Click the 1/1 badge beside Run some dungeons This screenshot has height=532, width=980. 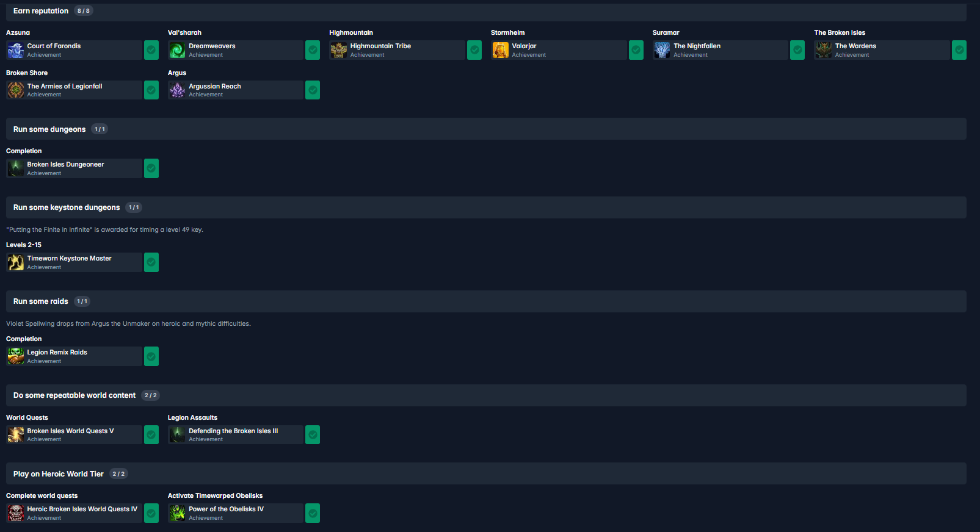[x=100, y=129]
